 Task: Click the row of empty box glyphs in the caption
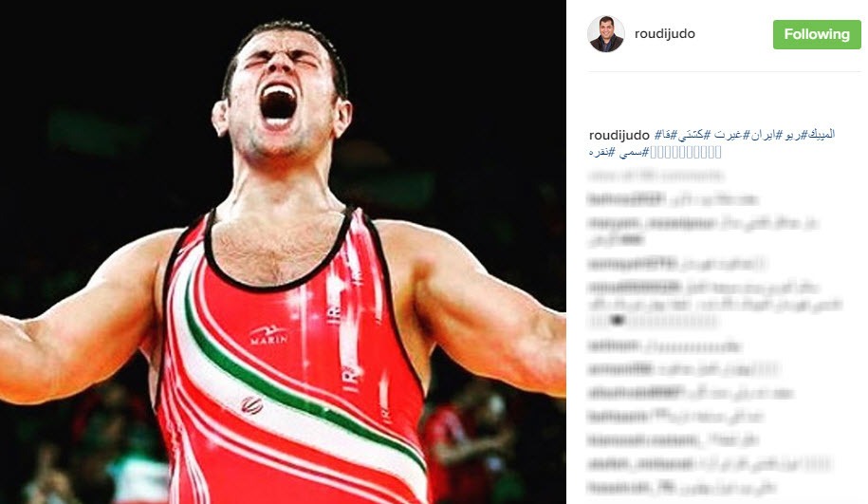point(686,152)
